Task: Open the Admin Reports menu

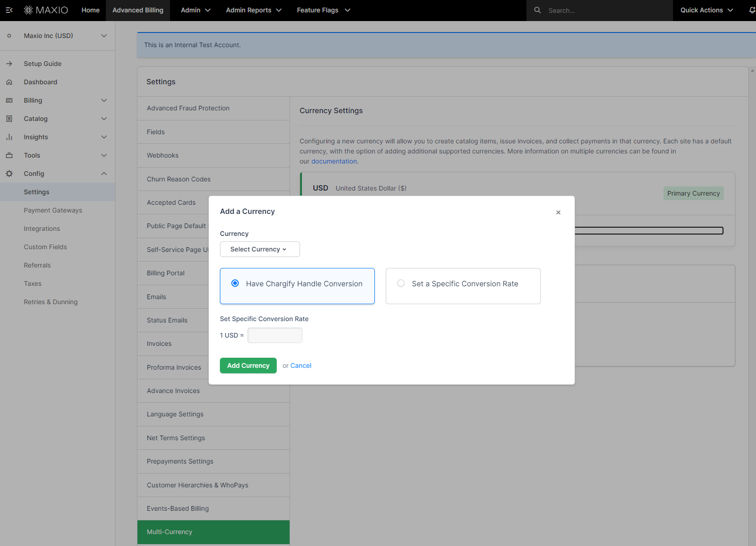Action: click(253, 10)
